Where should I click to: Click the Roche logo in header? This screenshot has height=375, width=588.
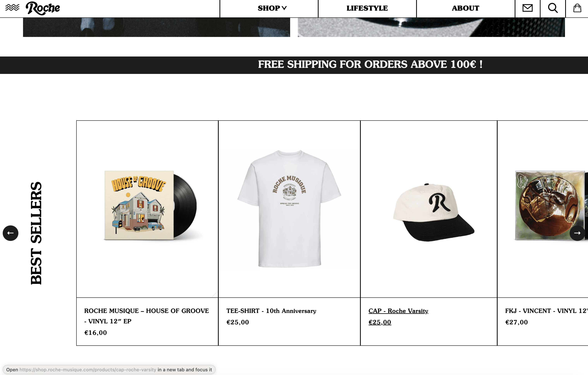click(x=43, y=8)
